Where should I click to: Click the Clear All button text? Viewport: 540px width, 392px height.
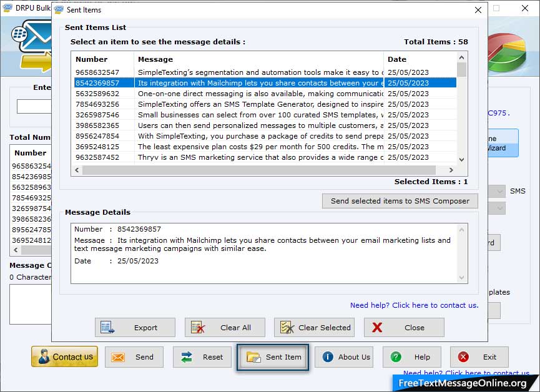pyautogui.click(x=235, y=328)
